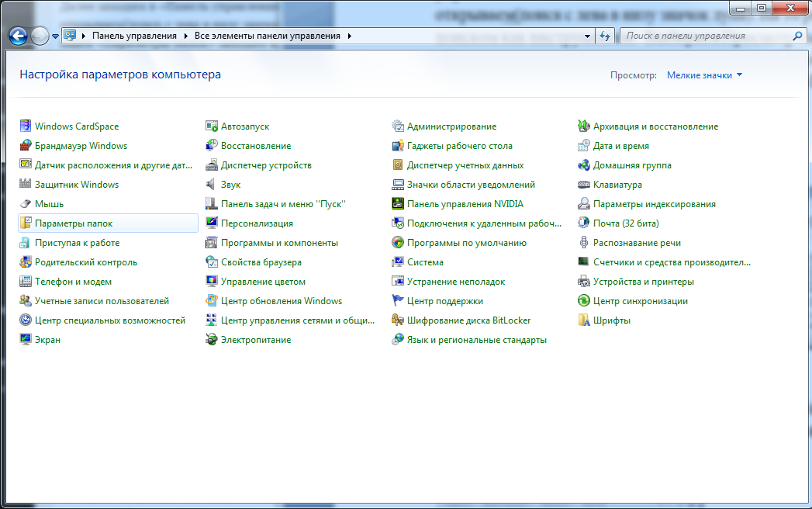Click the Электропитание power icon
Screen dimensions: 812x509
212,340
